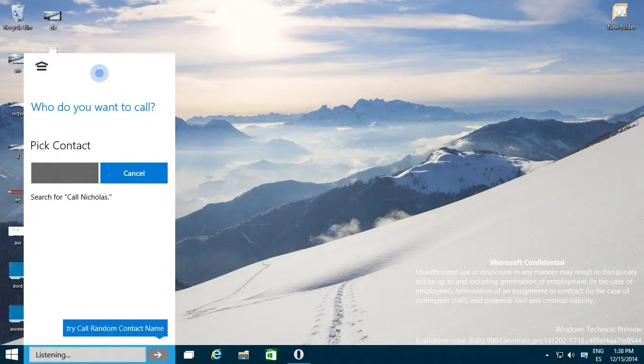
Task: Launch Internet Explorer from the taskbar
Action: (x=216, y=355)
